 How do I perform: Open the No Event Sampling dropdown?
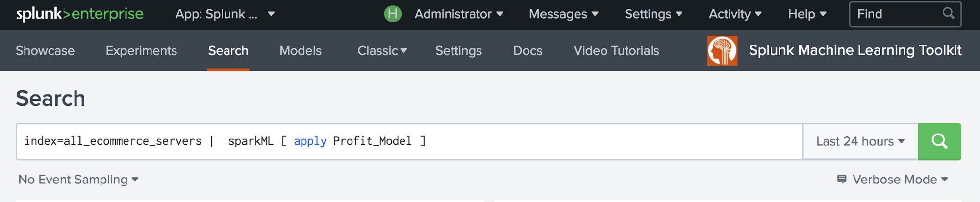(78, 180)
